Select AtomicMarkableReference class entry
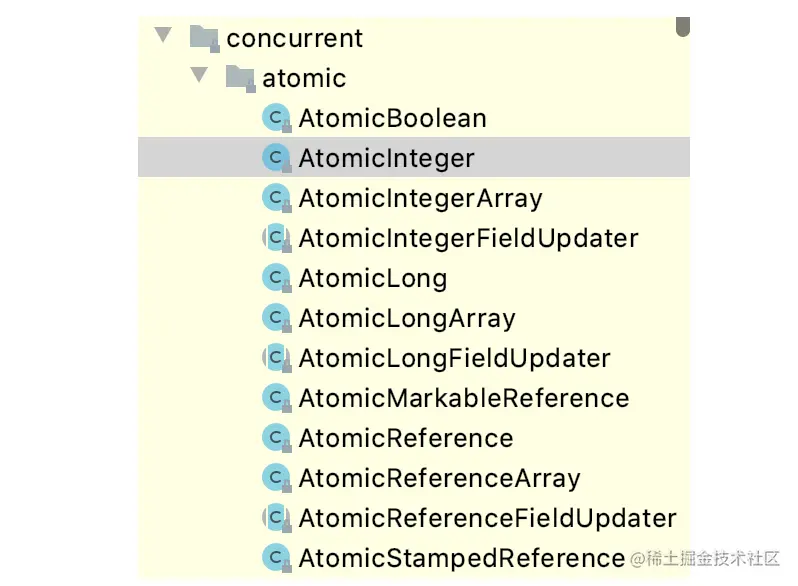This screenshot has width=798, height=586. [x=464, y=398]
